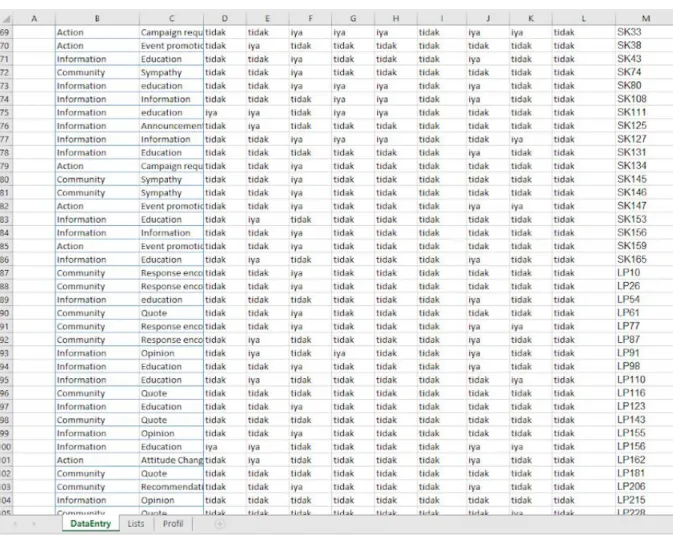
Task: Select column M header
Action: coord(646,19)
